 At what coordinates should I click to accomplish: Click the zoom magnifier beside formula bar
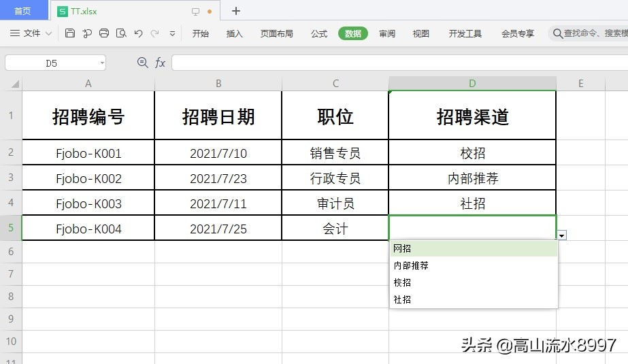pyautogui.click(x=143, y=63)
